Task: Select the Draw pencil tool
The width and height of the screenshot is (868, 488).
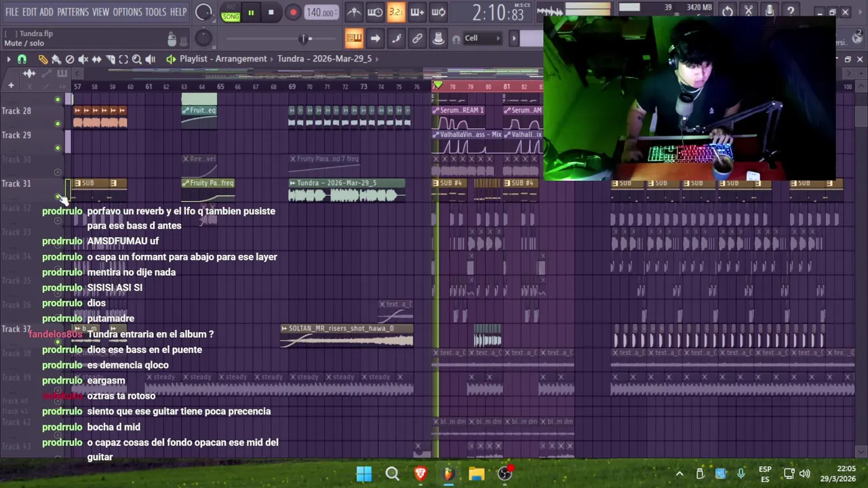Action: tap(43, 59)
